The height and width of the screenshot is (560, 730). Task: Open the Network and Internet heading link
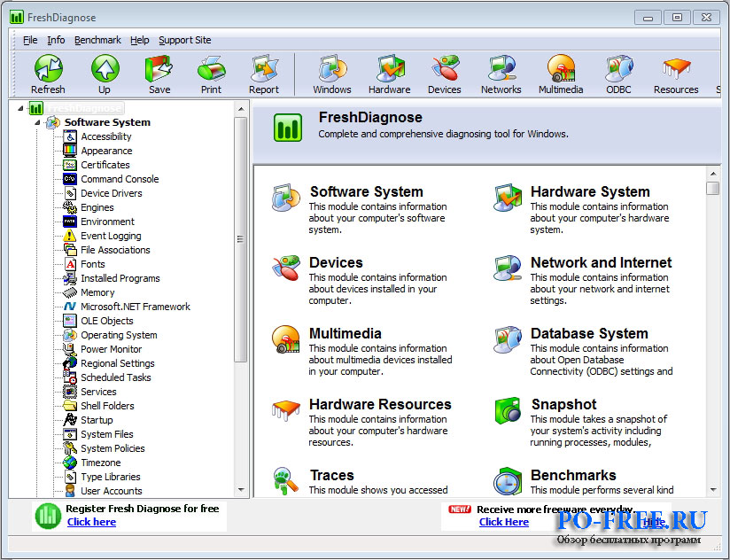tap(601, 262)
